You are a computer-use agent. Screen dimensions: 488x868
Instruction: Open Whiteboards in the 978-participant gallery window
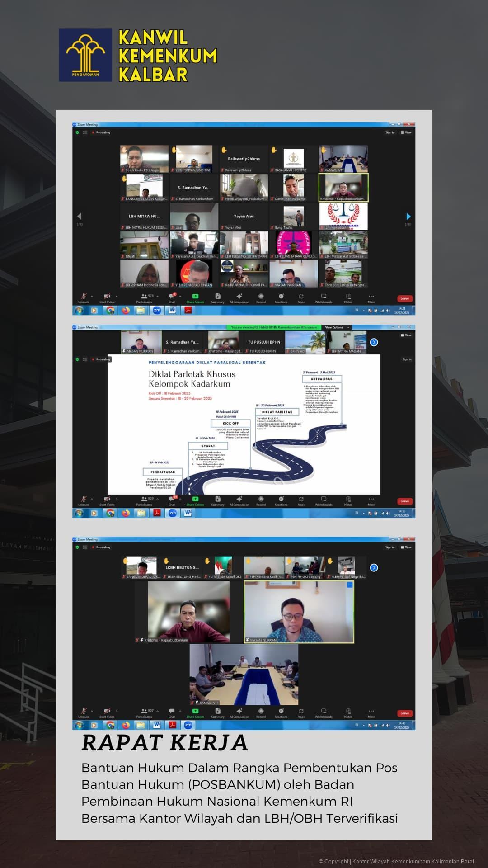(324, 298)
